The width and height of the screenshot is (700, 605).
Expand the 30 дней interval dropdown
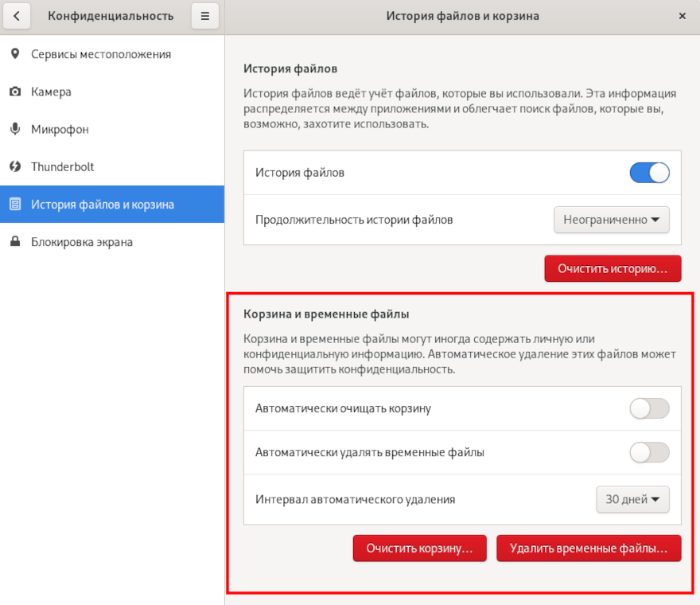coord(632,500)
